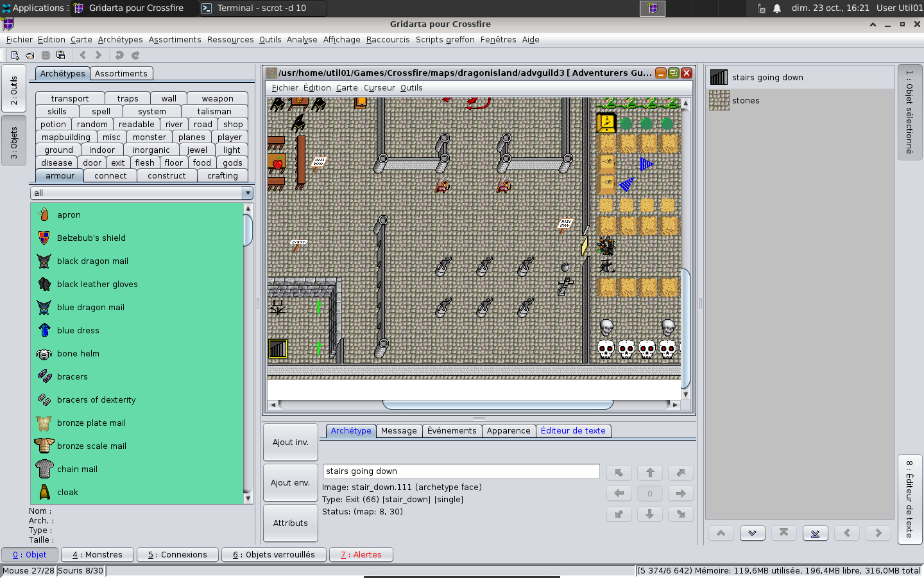The height and width of the screenshot is (578, 924).
Task: Move selected object down one layer
Action: coord(752,533)
